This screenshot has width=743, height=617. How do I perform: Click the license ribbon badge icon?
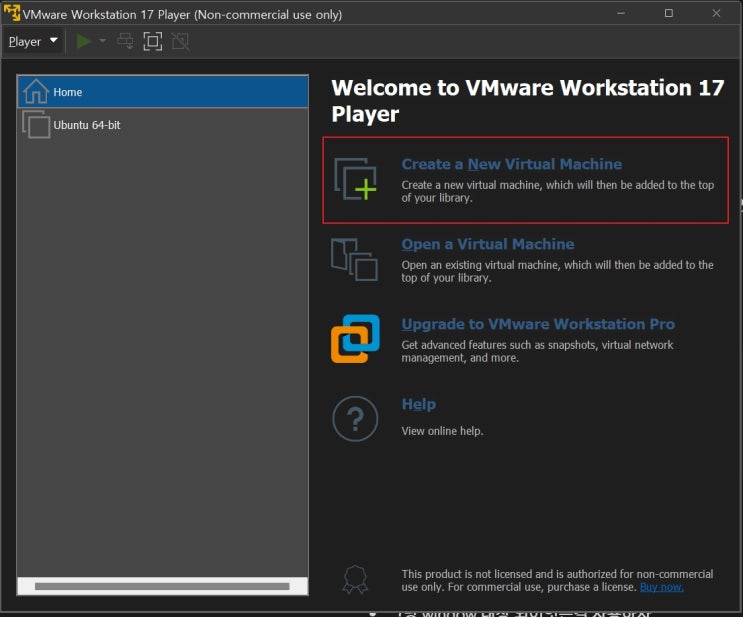coord(355,580)
